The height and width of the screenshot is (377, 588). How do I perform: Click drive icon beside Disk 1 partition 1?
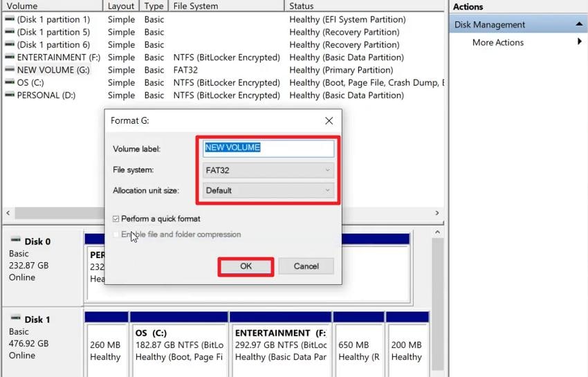click(10, 19)
